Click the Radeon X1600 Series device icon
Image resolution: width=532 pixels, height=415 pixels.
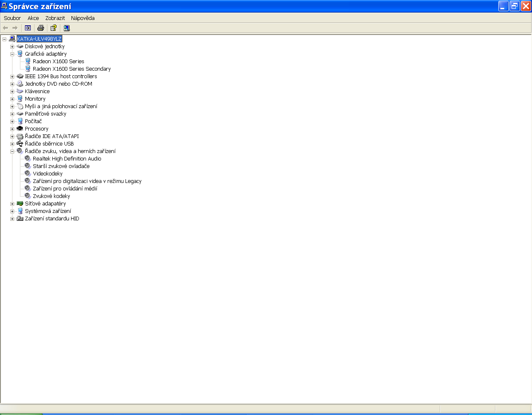[x=28, y=61]
